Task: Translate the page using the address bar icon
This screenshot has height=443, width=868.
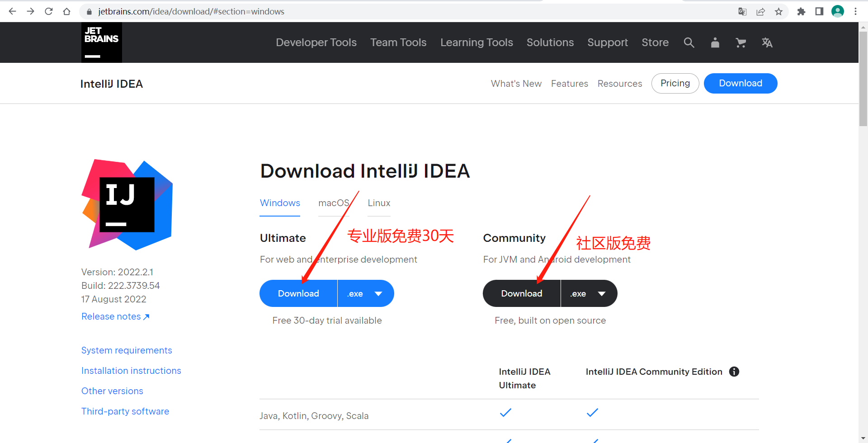Action: (742, 11)
